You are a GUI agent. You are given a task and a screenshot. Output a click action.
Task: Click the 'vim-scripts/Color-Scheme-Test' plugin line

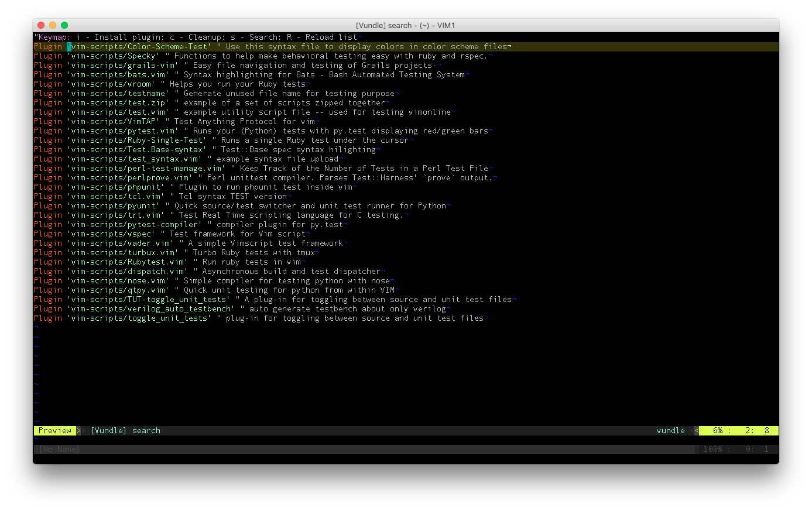click(x=406, y=47)
